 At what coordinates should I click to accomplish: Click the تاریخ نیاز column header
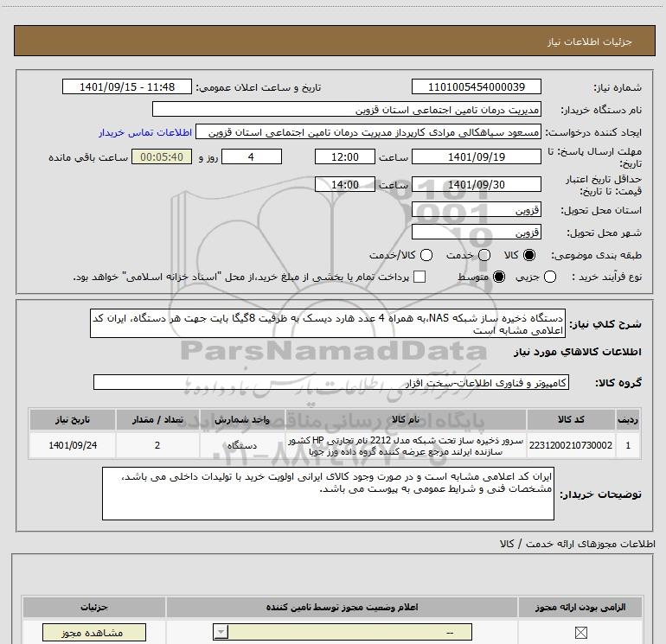click(72, 419)
